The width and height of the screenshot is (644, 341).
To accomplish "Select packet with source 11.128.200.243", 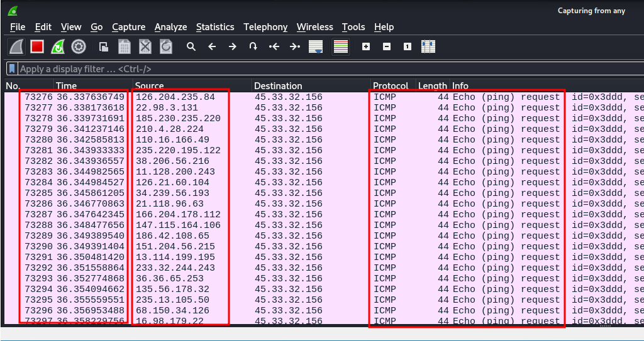I will tap(325, 172).
